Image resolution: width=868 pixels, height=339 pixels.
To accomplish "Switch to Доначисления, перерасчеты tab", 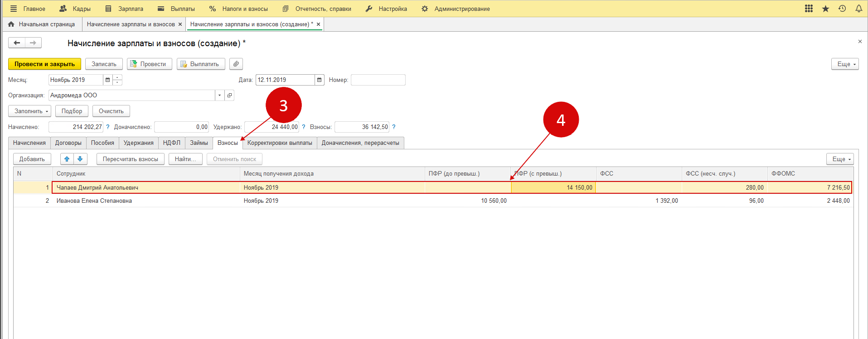I will pos(360,143).
